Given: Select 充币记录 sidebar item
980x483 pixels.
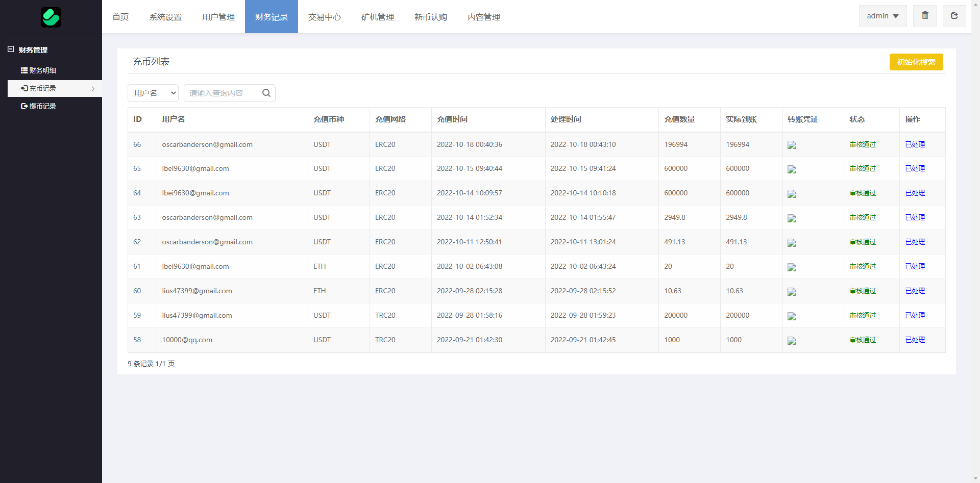Looking at the screenshot, I should (x=43, y=88).
